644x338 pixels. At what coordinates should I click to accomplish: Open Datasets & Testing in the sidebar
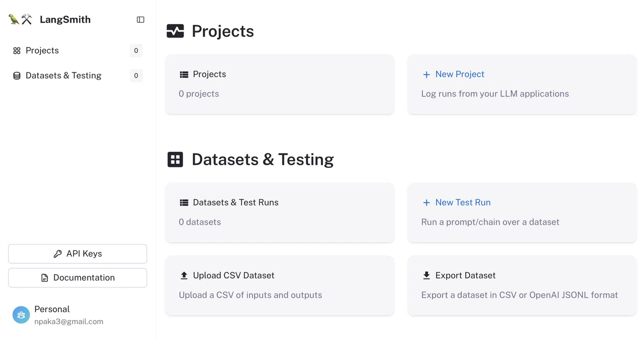pyautogui.click(x=78, y=76)
